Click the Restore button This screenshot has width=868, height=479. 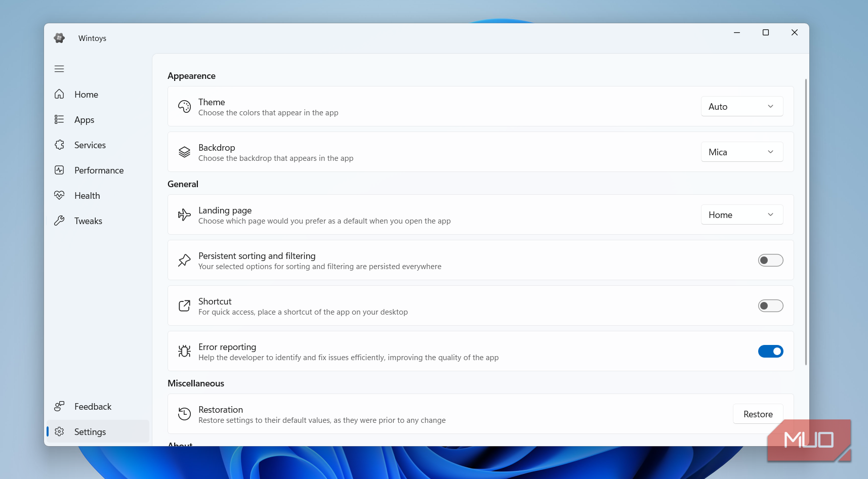[x=758, y=414]
